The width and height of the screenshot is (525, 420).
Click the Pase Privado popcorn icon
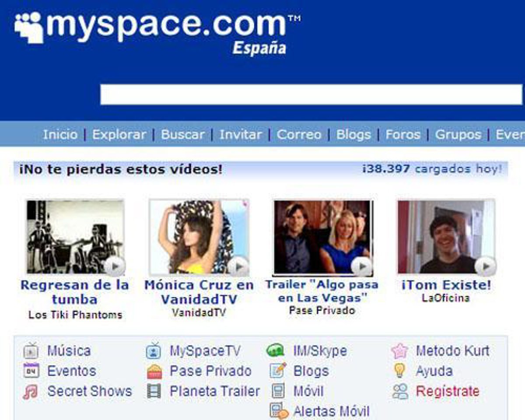(x=154, y=371)
